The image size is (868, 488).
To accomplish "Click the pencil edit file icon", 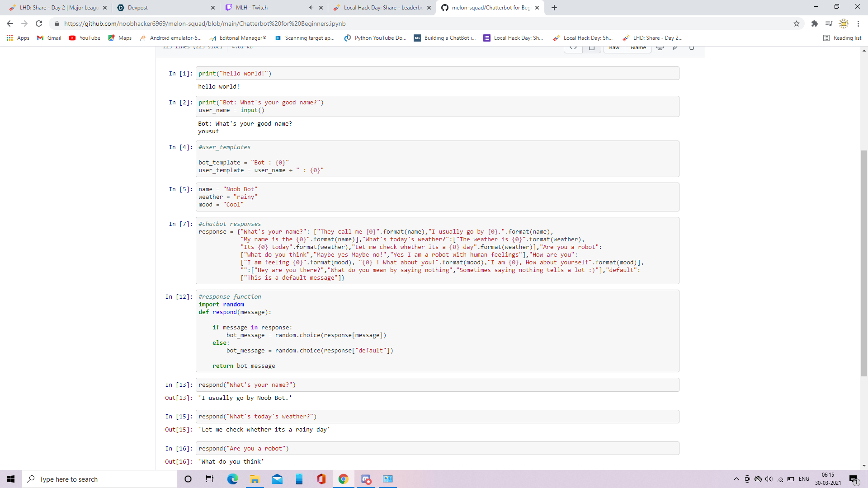I will (675, 48).
